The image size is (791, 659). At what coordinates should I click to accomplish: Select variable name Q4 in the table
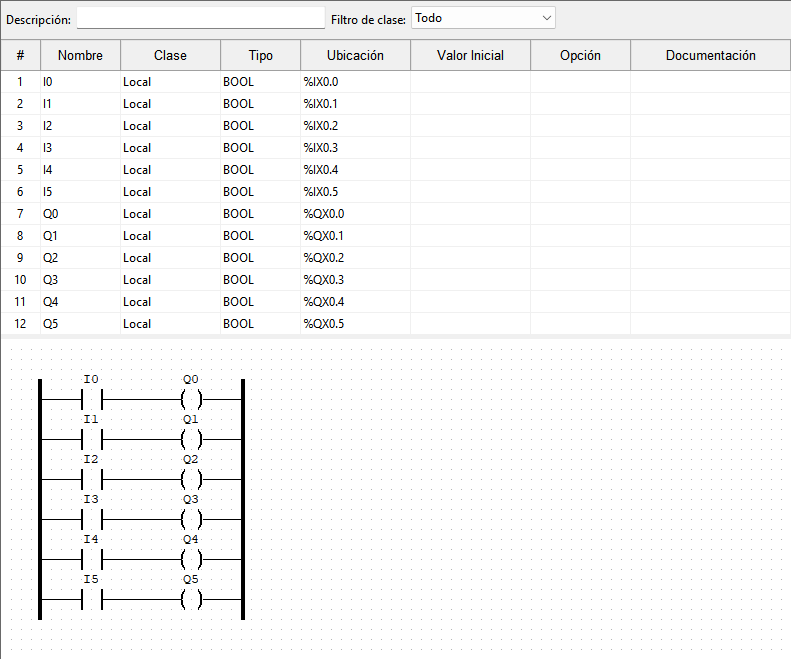pyautogui.click(x=80, y=302)
